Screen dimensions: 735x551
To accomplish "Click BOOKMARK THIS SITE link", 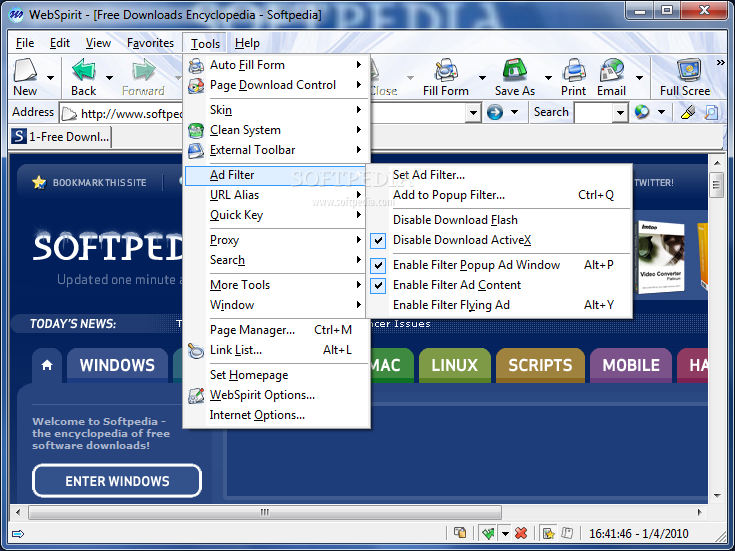I will pyautogui.click(x=99, y=183).
